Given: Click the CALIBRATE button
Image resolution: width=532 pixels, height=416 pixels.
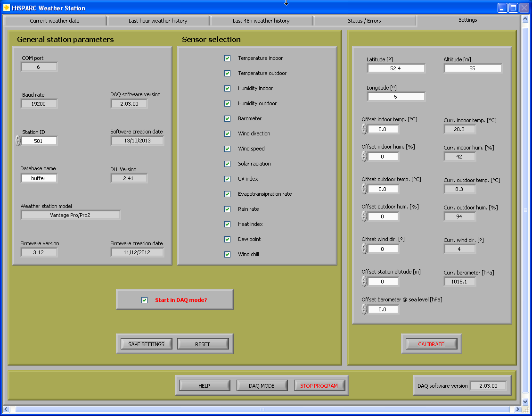Looking at the screenshot, I should point(431,344).
